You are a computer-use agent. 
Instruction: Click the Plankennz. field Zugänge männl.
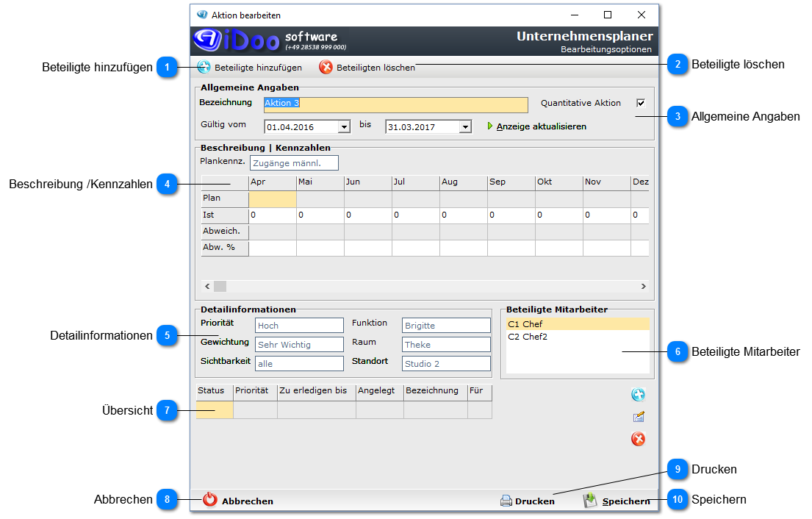[x=294, y=163]
